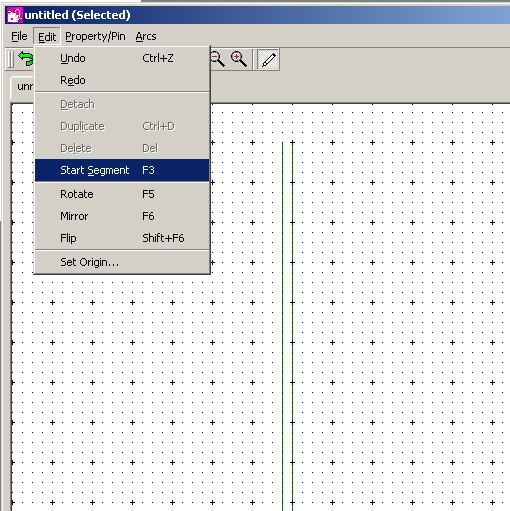This screenshot has width=510, height=511.
Task: Click the toolbar drag handle grip
Action: tap(11, 59)
